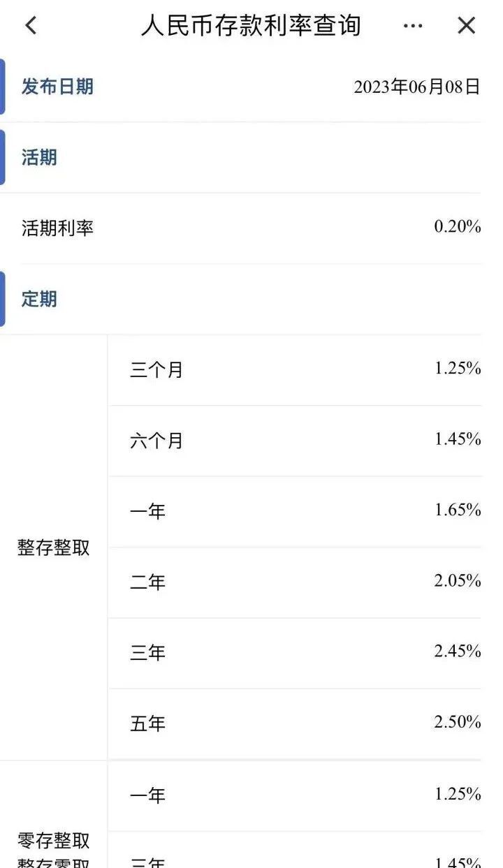
Task: Select the 定期 section header
Action: point(39,300)
